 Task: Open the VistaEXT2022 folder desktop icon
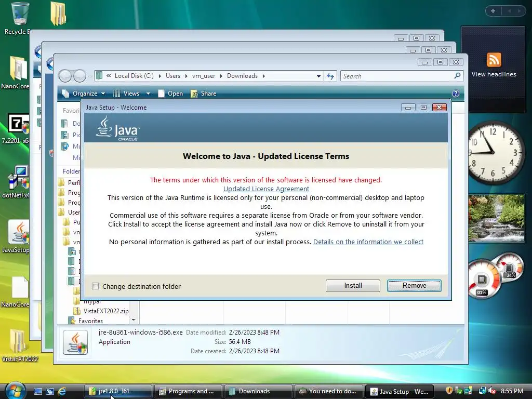click(x=19, y=345)
